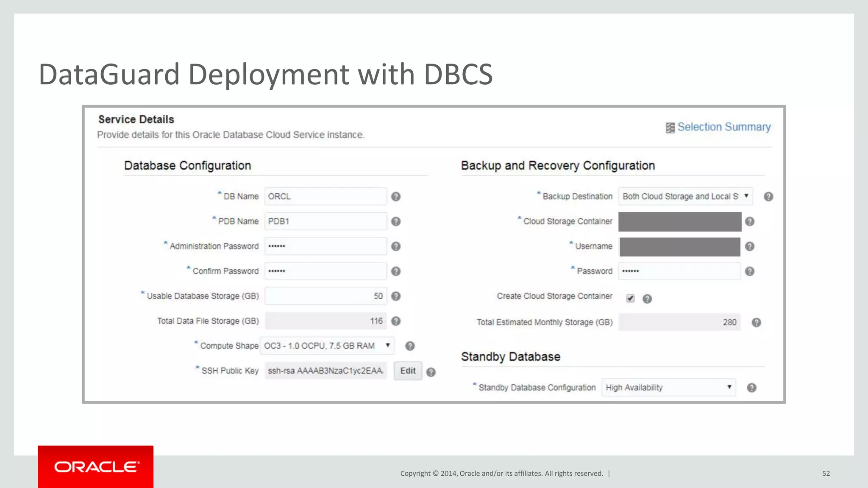Image resolution: width=868 pixels, height=488 pixels.
Task: Click Edit button for SSH Public Key
Action: point(408,371)
